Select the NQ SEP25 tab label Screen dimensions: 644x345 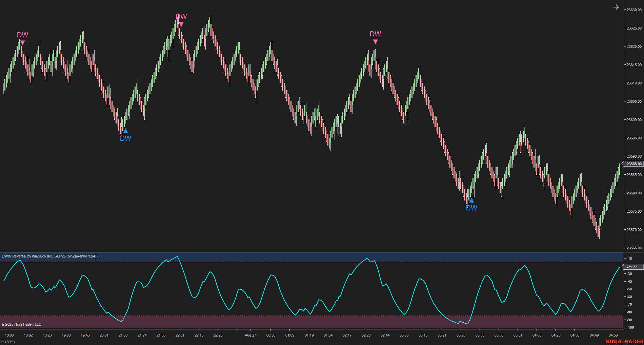click(x=7, y=342)
